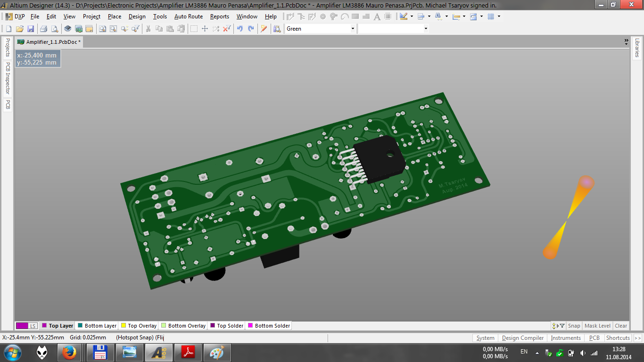Open Adobe Reader from the taskbar
Screen dimensions: 644x362
pos(188,353)
